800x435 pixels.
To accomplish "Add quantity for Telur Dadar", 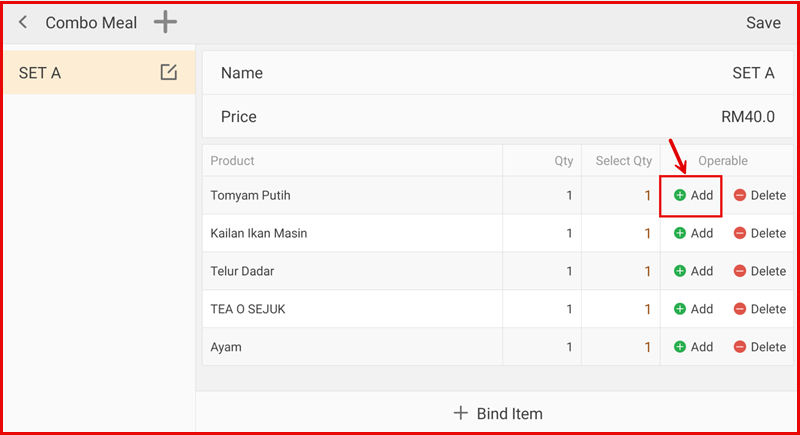I will coord(693,271).
